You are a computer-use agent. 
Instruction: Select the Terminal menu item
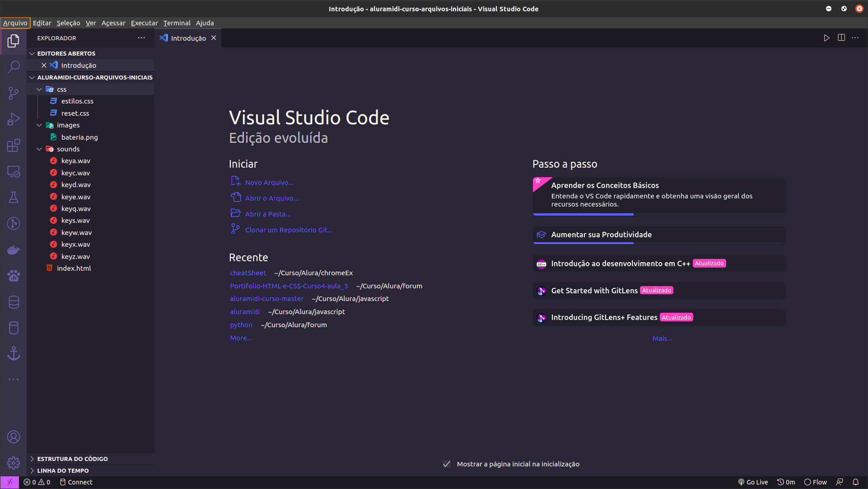click(x=177, y=23)
